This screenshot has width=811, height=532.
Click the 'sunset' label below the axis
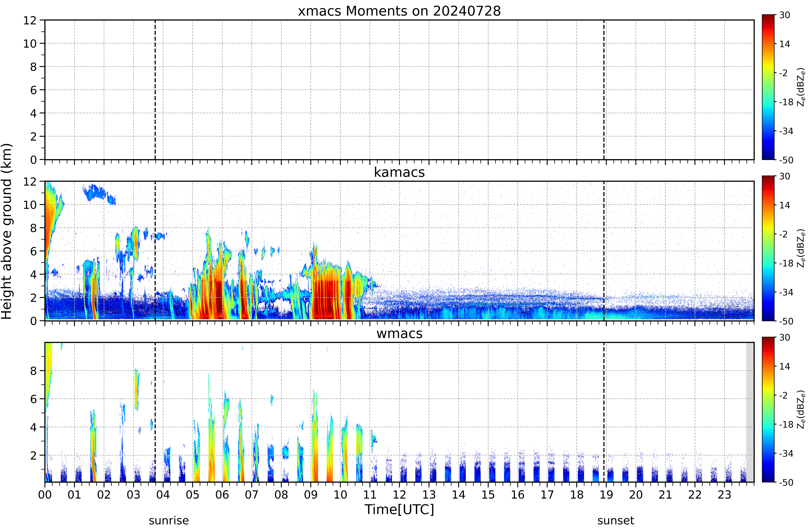tap(616, 521)
